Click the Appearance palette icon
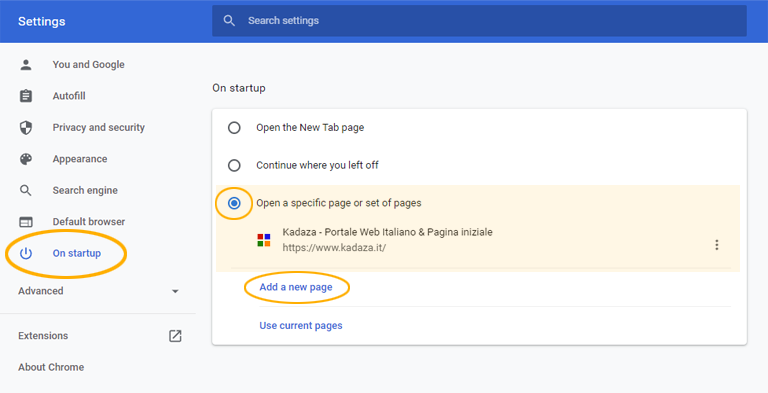Image resolution: width=768 pixels, height=393 pixels. click(26, 159)
